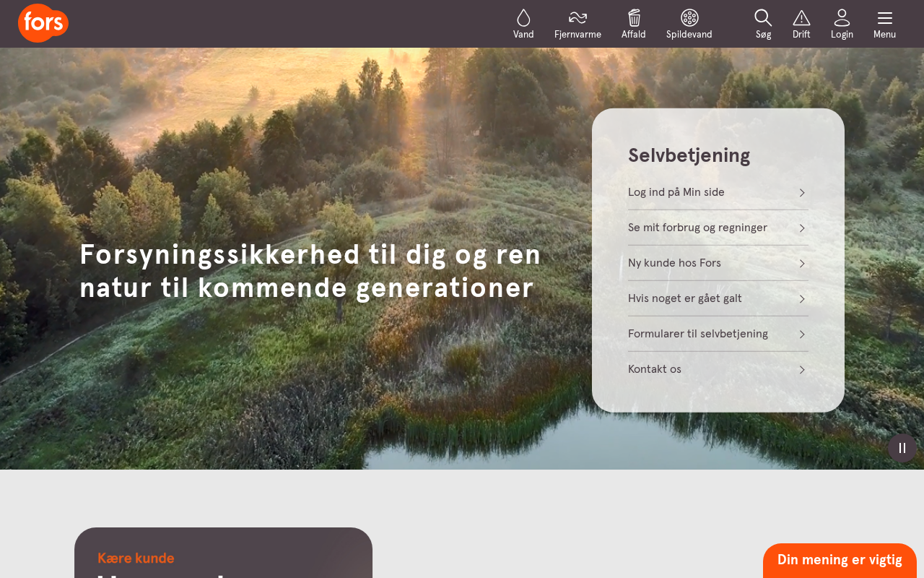924x578 pixels.
Task: Click chevron beside Kontakt os
Action: tap(802, 370)
